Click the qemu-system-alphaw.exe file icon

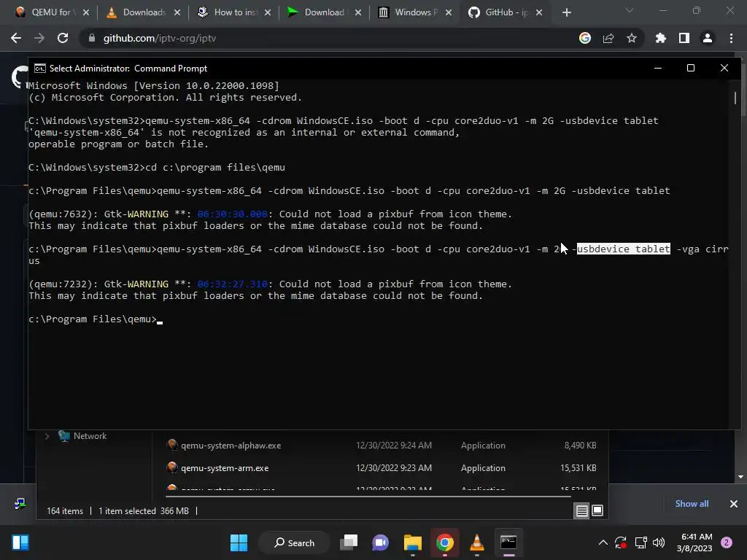point(172,445)
